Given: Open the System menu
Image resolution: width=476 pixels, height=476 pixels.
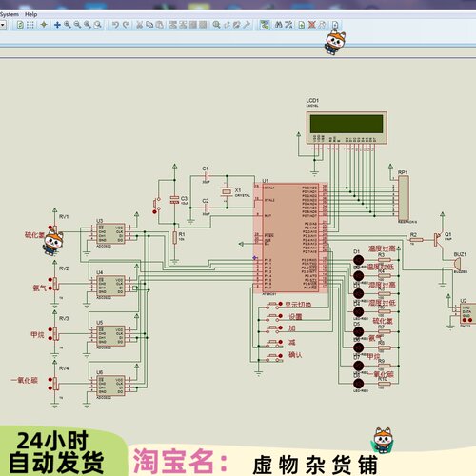Looking at the screenshot, I should tap(10, 14).
